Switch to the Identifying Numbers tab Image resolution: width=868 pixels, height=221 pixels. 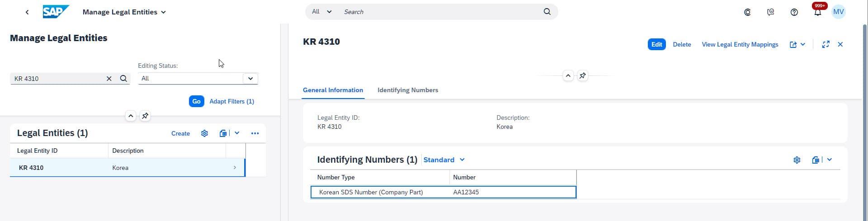[407, 90]
